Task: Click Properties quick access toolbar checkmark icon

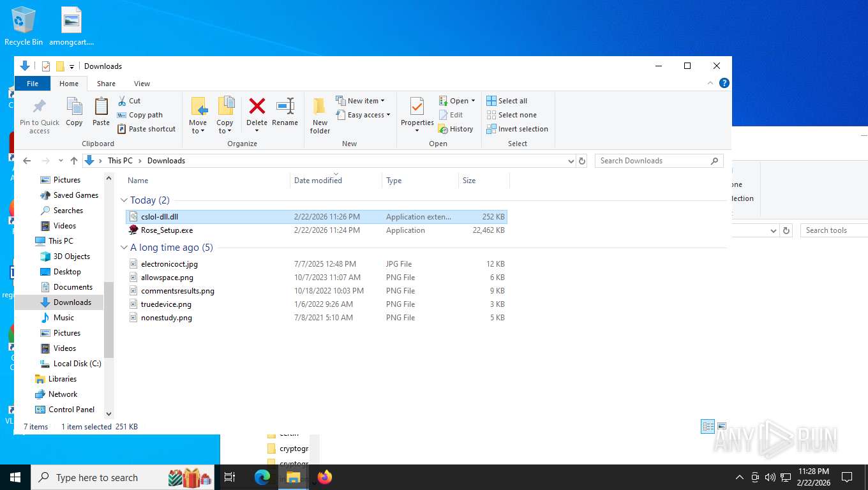Action: point(46,66)
